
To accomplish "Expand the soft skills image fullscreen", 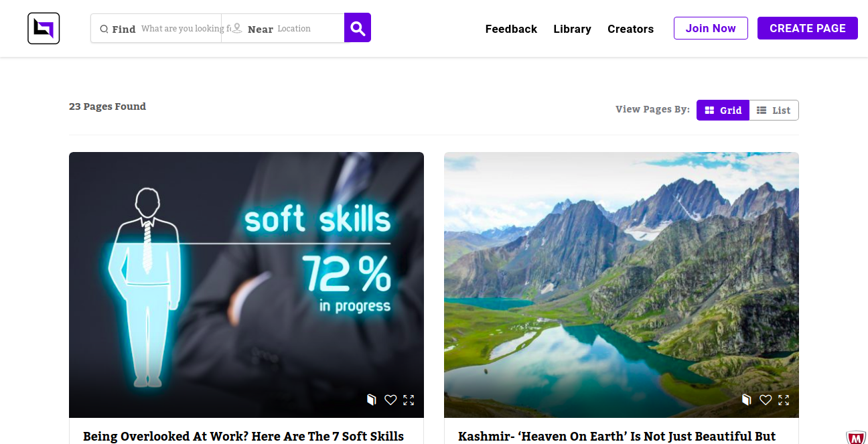I will point(409,400).
